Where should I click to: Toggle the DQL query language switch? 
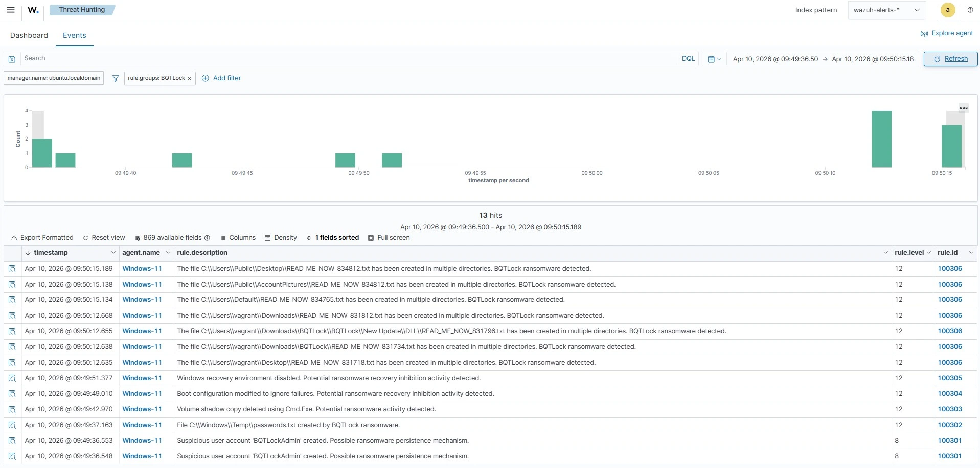click(x=688, y=59)
